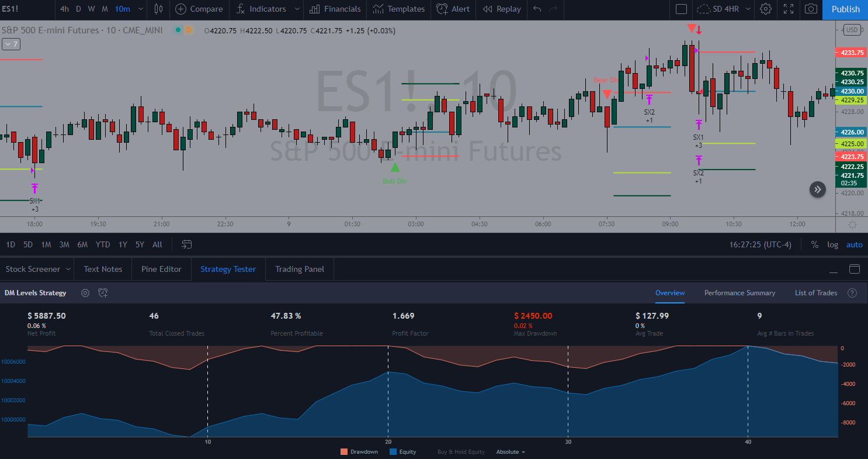Viewport: 868px width, 459px height.
Task: Open time axis settings gear icon
Action: point(852,225)
